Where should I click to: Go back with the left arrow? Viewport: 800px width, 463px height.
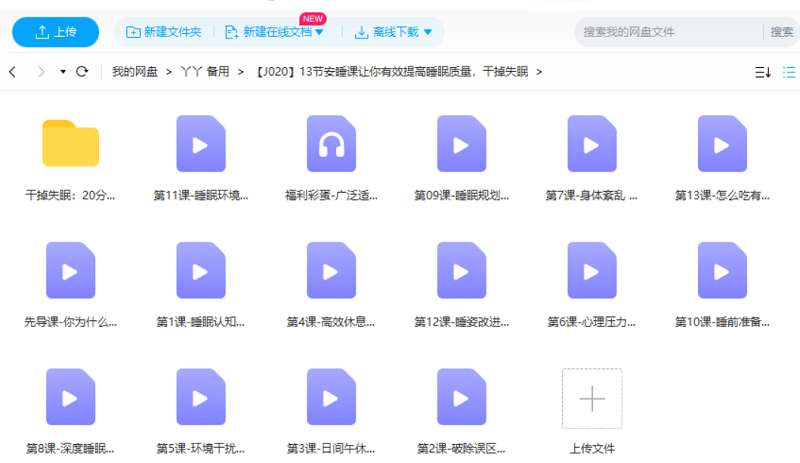[x=13, y=72]
